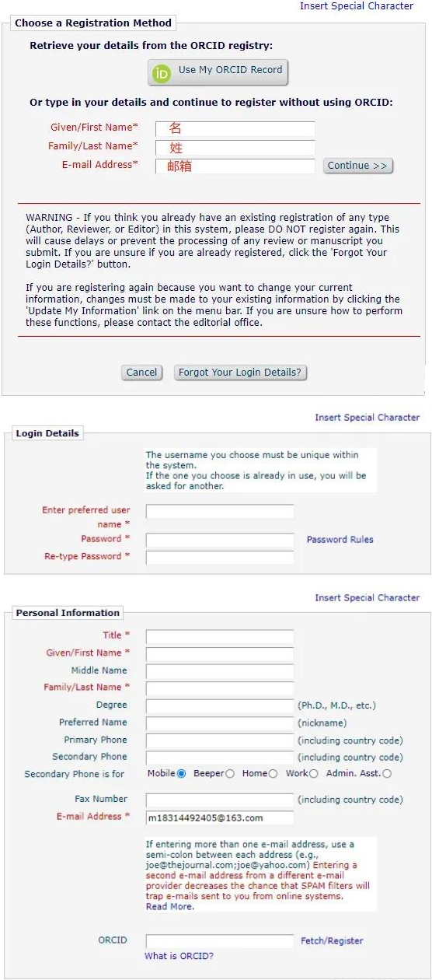Click the Fetch/Register ORCID link
The image size is (432, 980).
pos(332,941)
